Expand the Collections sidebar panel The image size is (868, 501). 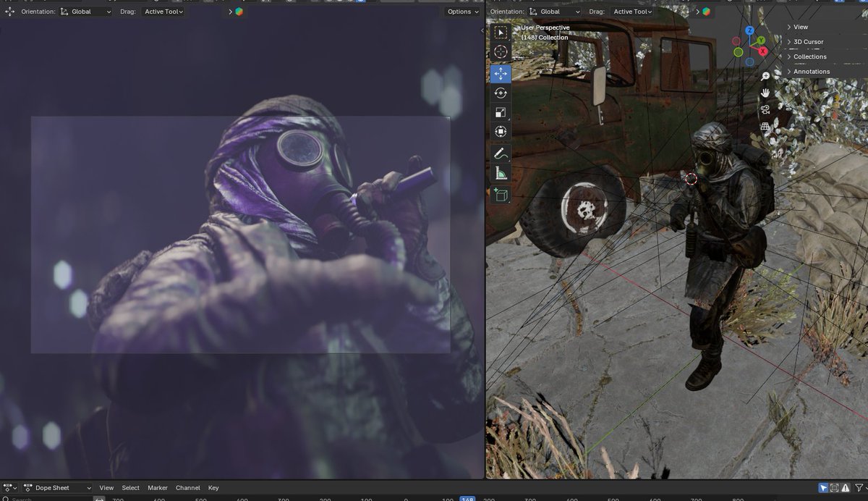coord(809,56)
